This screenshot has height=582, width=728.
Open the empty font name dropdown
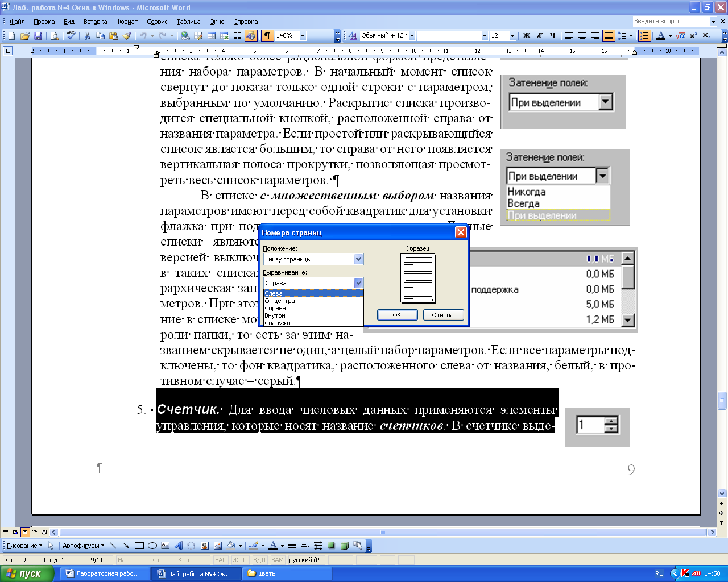point(485,36)
